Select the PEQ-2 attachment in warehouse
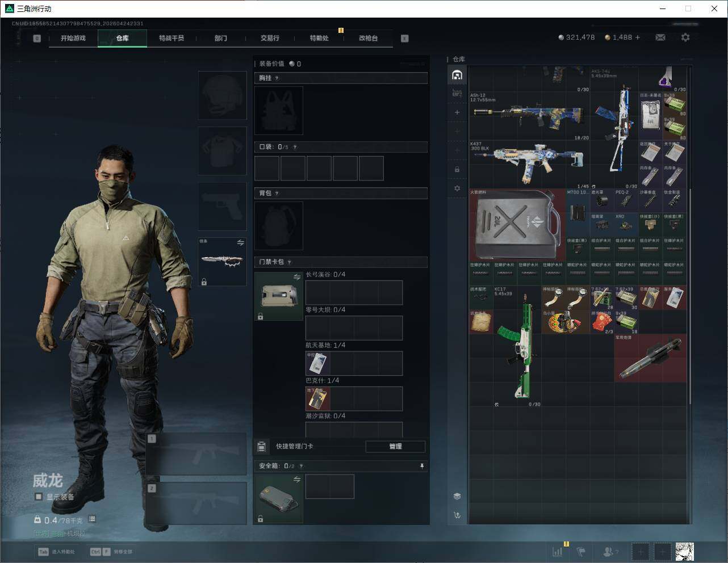 (x=626, y=201)
